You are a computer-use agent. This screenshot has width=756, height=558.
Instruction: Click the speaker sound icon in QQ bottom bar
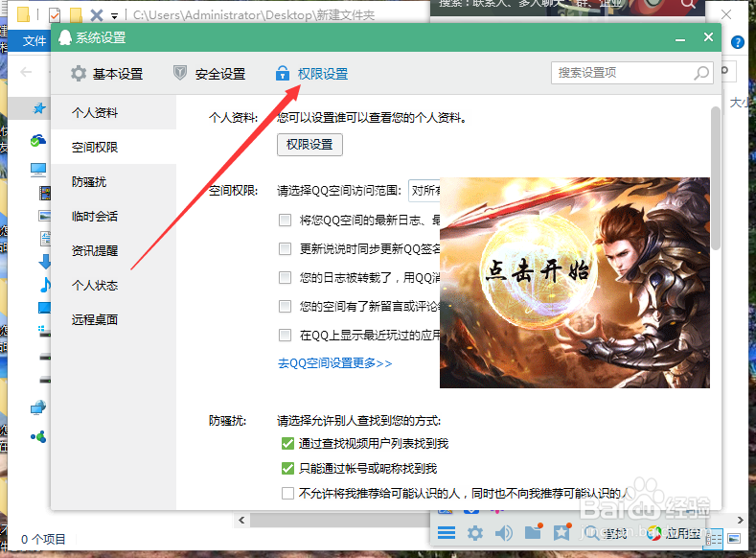click(x=504, y=533)
